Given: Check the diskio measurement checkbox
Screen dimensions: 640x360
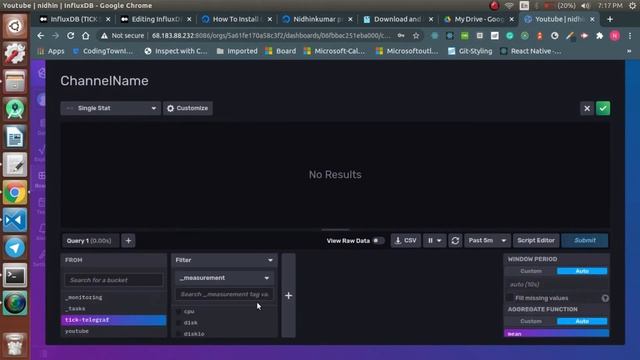Looking at the screenshot, I should (x=178, y=334).
